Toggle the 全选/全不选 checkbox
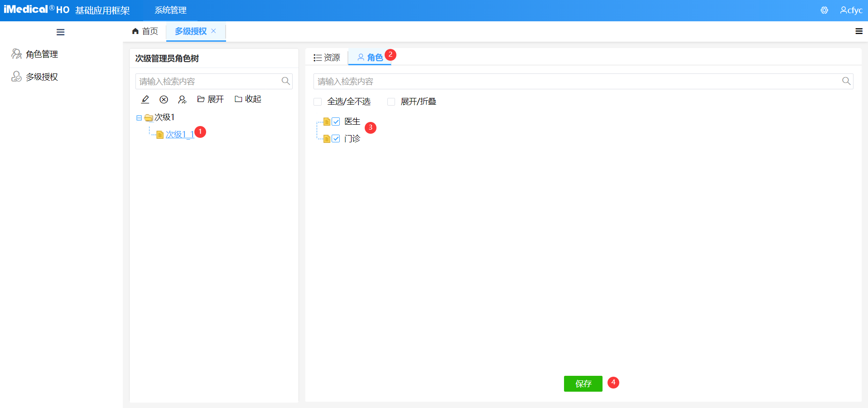The image size is (868, 408). coord(318,102)
